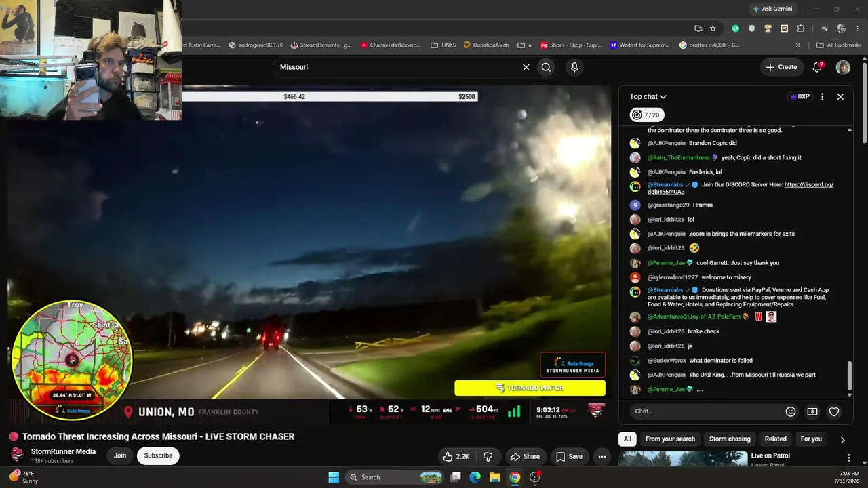Click the Windows taskbar Search box
Viewport: 868px width, 488px height.
395,477
